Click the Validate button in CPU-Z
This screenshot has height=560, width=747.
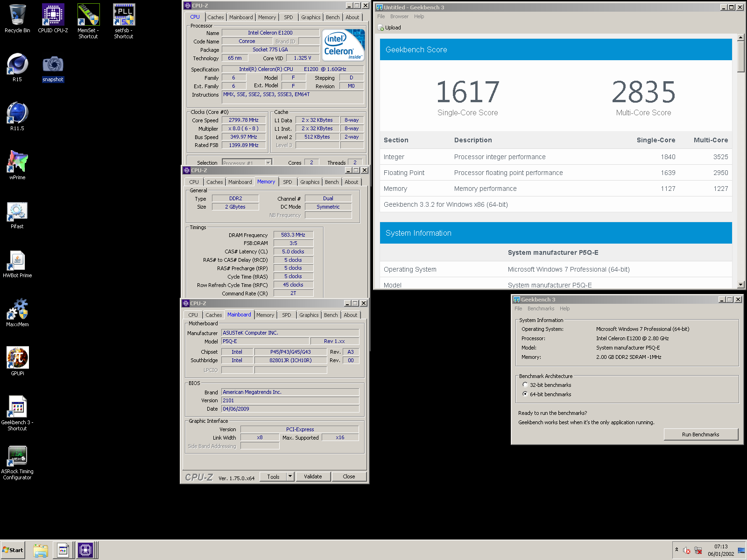[313, 476]
